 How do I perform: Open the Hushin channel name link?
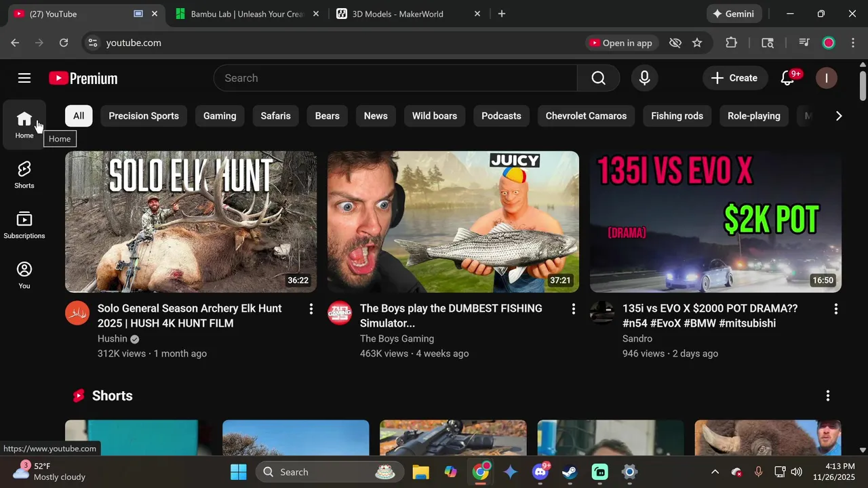(113, 339)
